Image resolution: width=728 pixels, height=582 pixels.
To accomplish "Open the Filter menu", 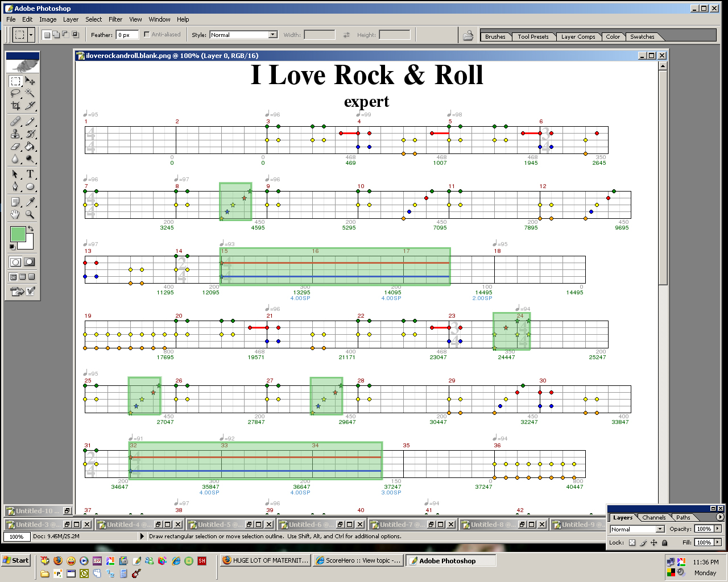I will pos(115,19).
